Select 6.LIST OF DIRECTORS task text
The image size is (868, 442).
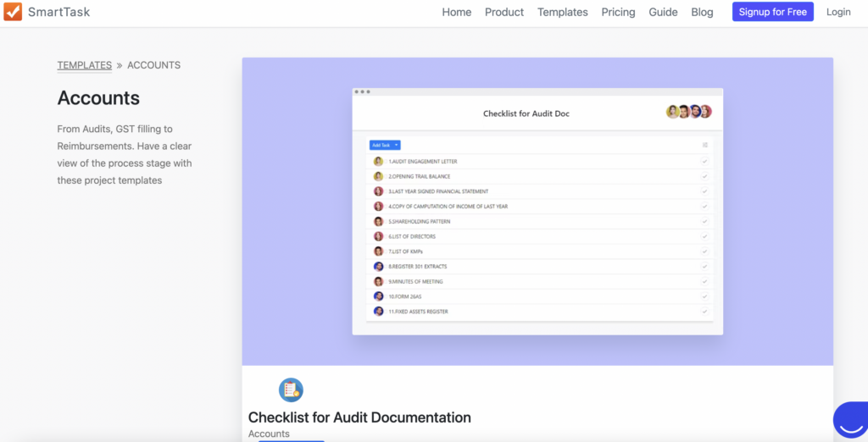pos(412,236)
